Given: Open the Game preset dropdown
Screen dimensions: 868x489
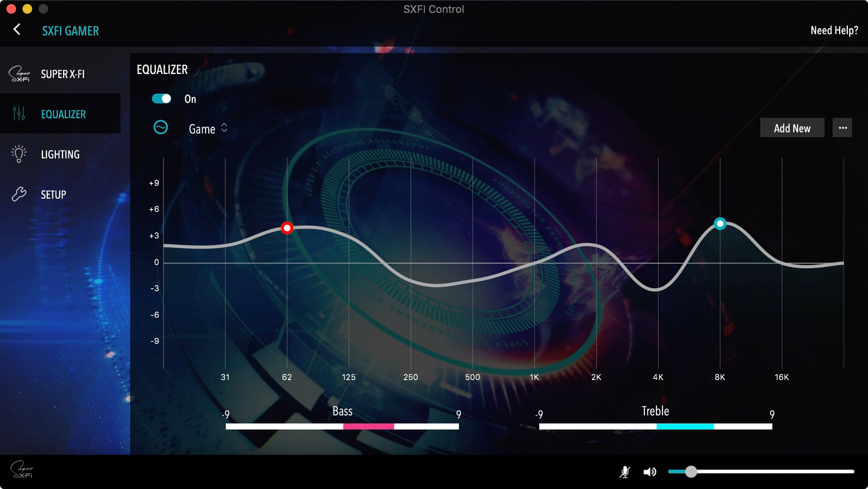Looking at the screenshot, I should pyautogui.click(x=208, y=129).
